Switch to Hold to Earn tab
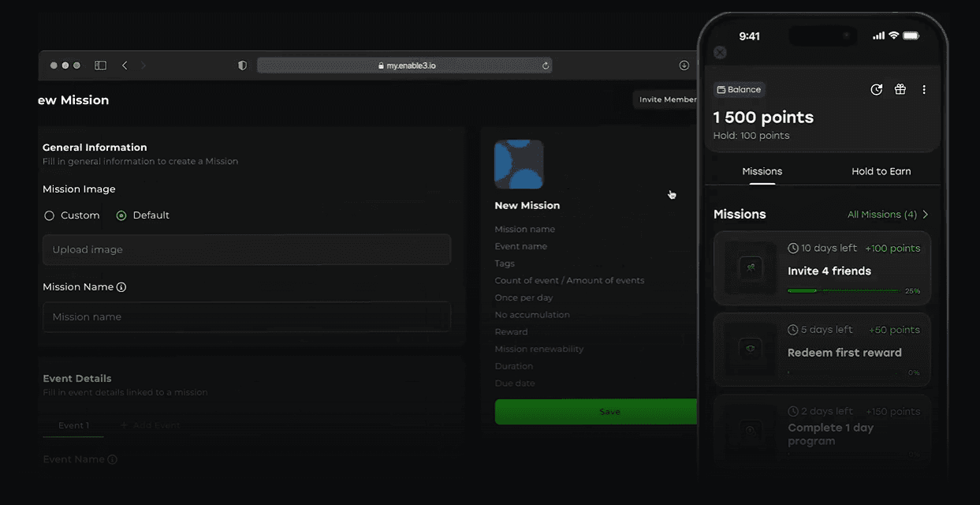The image size is (980, 505). [x=881, y=171]
